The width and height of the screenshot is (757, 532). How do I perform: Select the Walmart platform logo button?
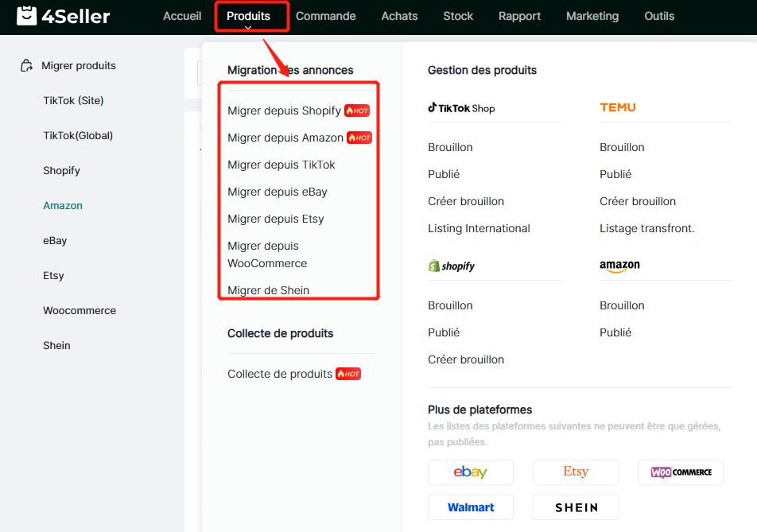(470, 507)
